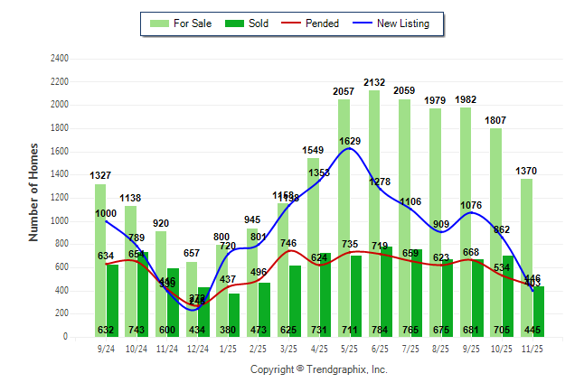Click the Pended data point labeled 746
584x392 pixels.
288,250
